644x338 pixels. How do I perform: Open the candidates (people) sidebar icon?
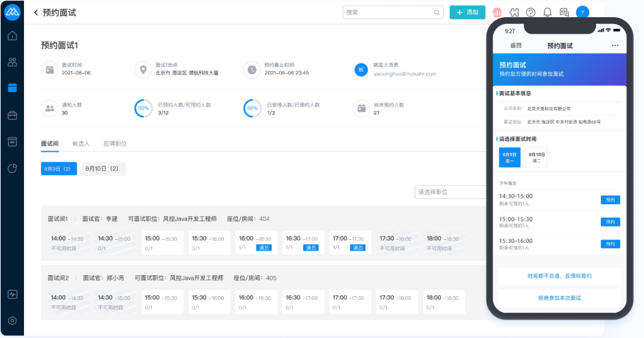coord(12,62)
